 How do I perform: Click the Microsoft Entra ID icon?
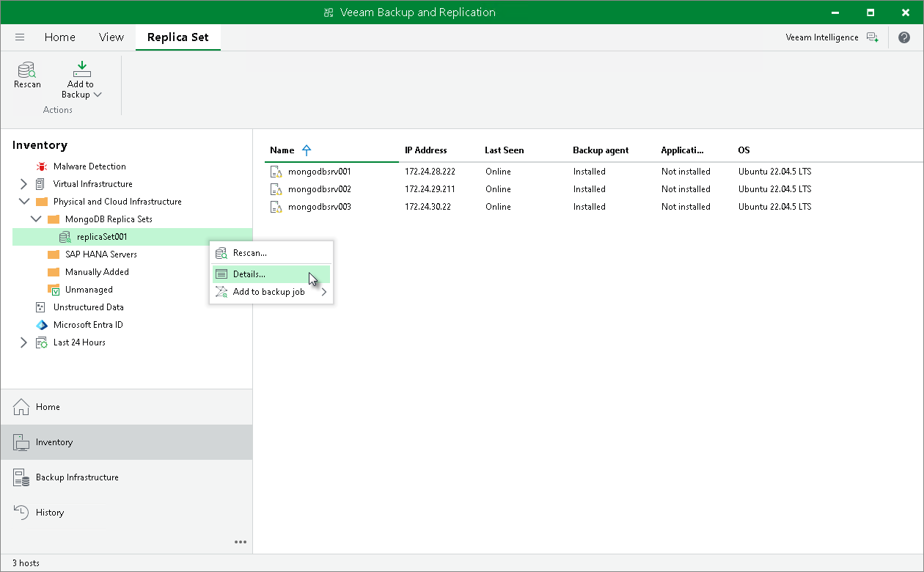click(41, 325)
